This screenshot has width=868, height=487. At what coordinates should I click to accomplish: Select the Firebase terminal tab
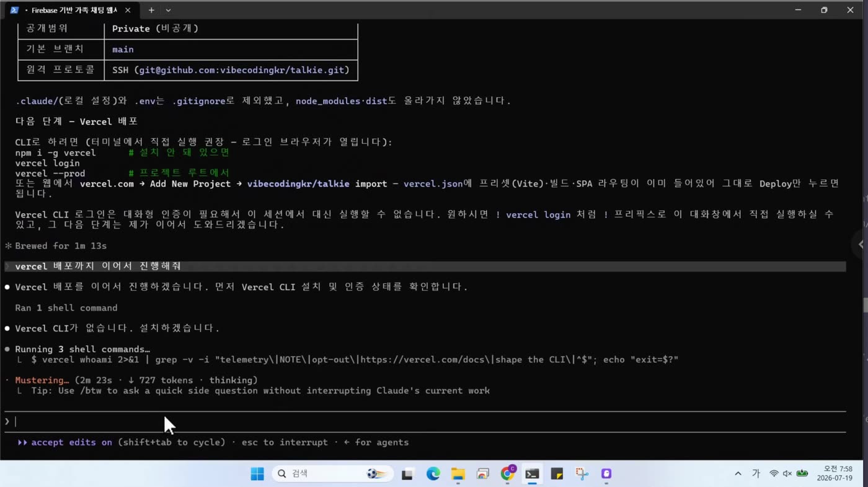(71, 10)
